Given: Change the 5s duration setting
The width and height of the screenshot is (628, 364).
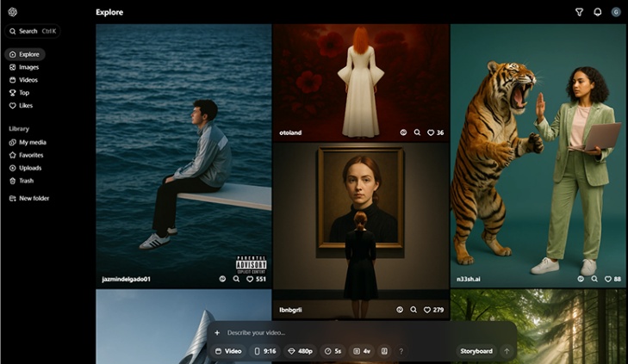Looking at the screenshot, I should (333, 351).
